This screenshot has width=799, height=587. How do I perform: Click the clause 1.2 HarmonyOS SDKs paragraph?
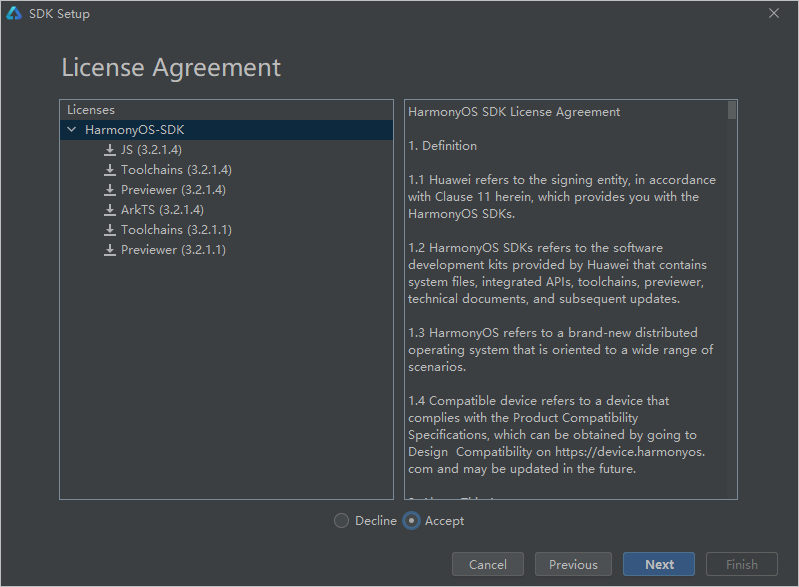click(x=557, y=273)
